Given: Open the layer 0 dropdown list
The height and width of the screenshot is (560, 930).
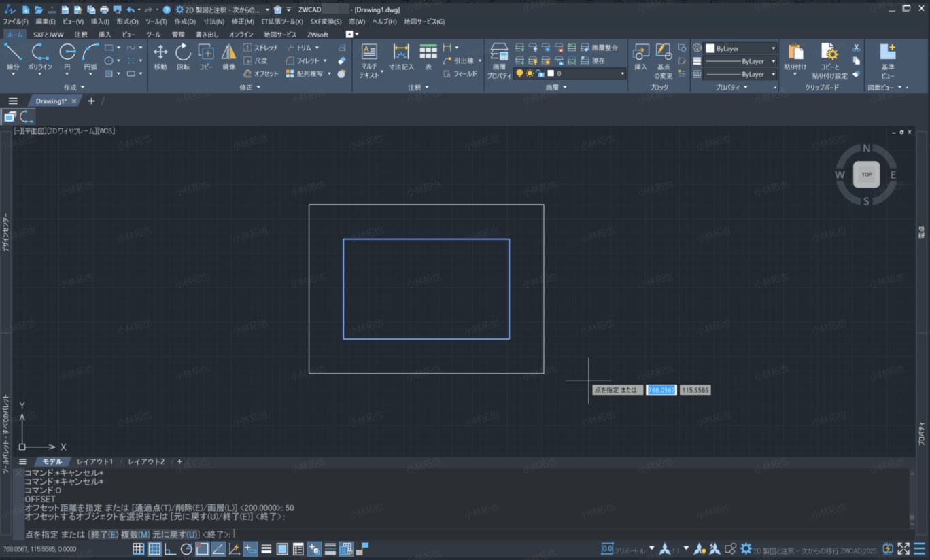Looking at the screenshot, I should pos(622,73).
